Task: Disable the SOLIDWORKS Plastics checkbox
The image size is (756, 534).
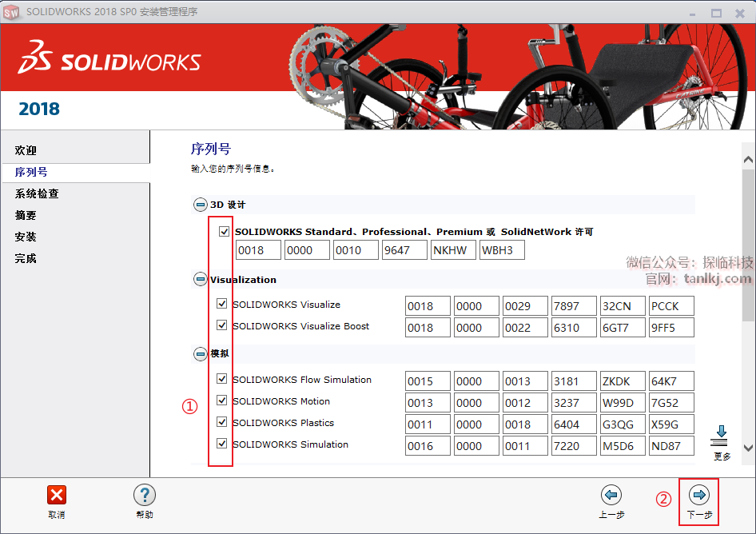Action: (x=222, y=422)
